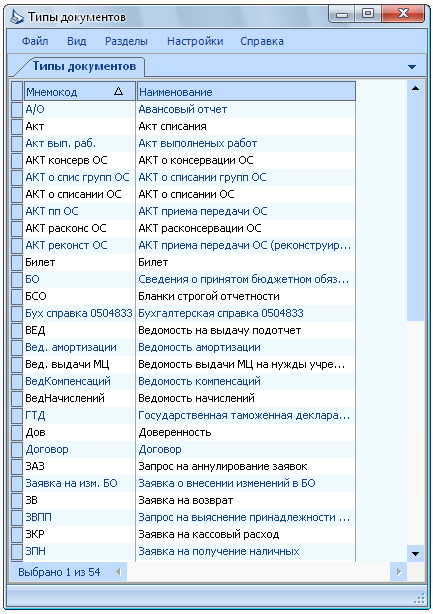Image resolution: width=433 pixels, height=614 pixels.
Task: Click the vertical scrollbar's down arrow
Action: (415, 554)
